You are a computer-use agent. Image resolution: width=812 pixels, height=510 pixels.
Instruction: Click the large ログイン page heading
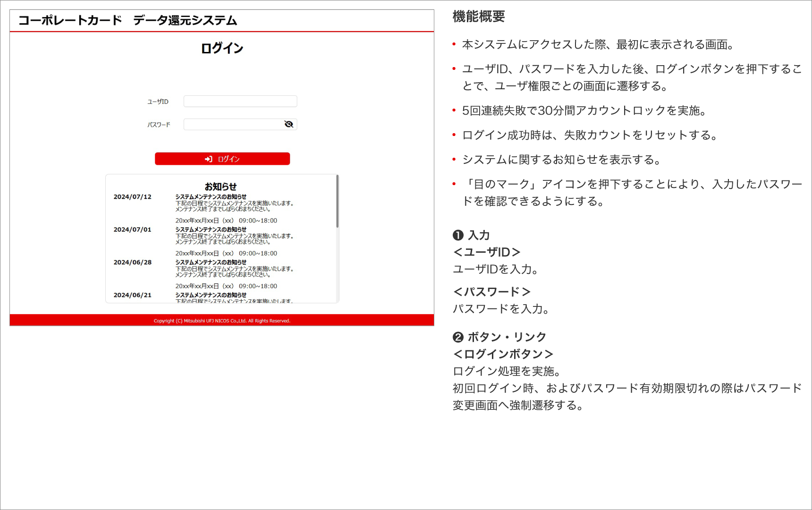coord(222,48)
